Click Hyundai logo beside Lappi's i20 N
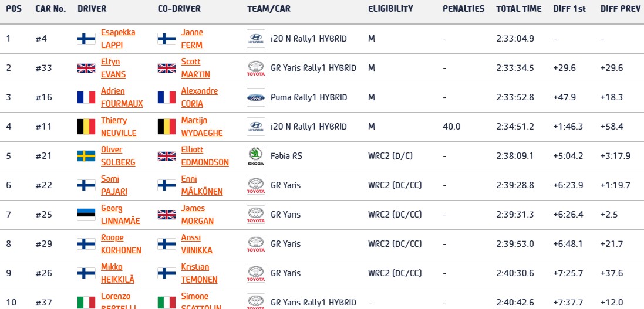 [x=256, y=39]
